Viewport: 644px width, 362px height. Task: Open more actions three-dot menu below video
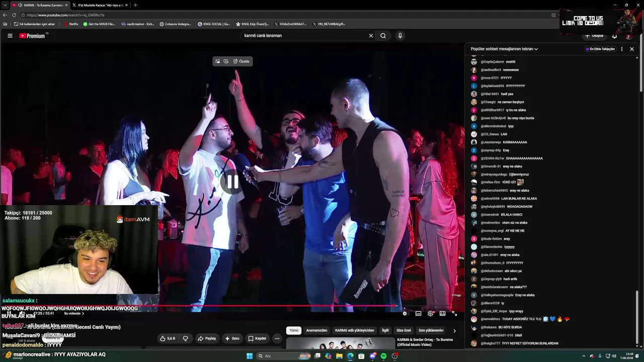[277, 338]
